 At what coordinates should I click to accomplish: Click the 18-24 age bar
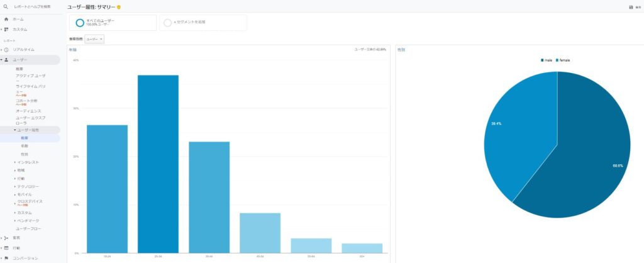[x=107, y=189]
